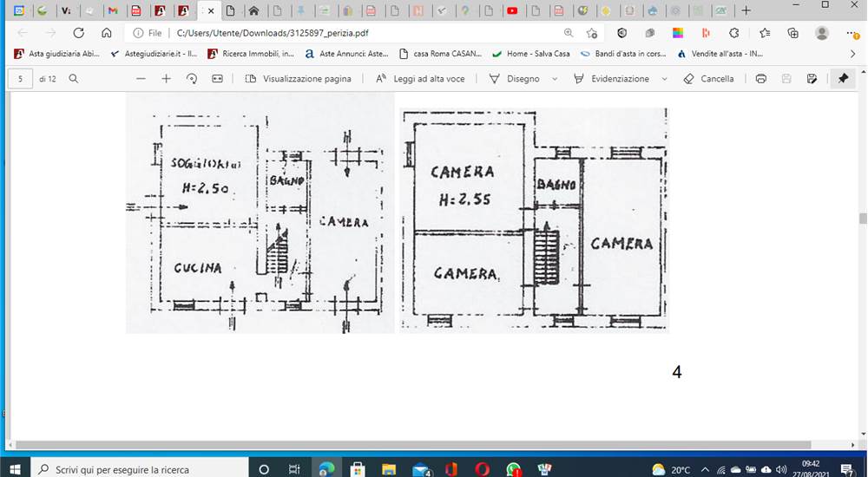The image size is (868, 477).
Task: Click the horizontal scrollbar at bottom
Action: pos(413,445)
